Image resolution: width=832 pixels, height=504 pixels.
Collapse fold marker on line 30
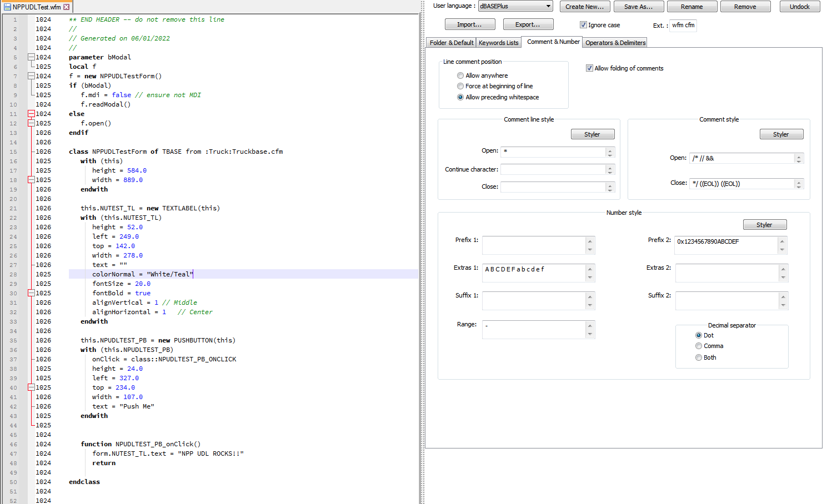pos(32,293)
